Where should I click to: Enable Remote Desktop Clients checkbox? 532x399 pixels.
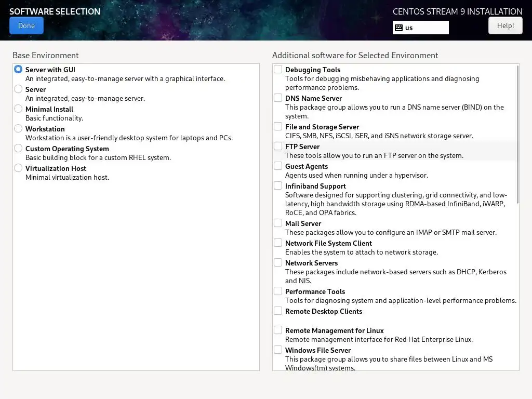pos(278,311)
